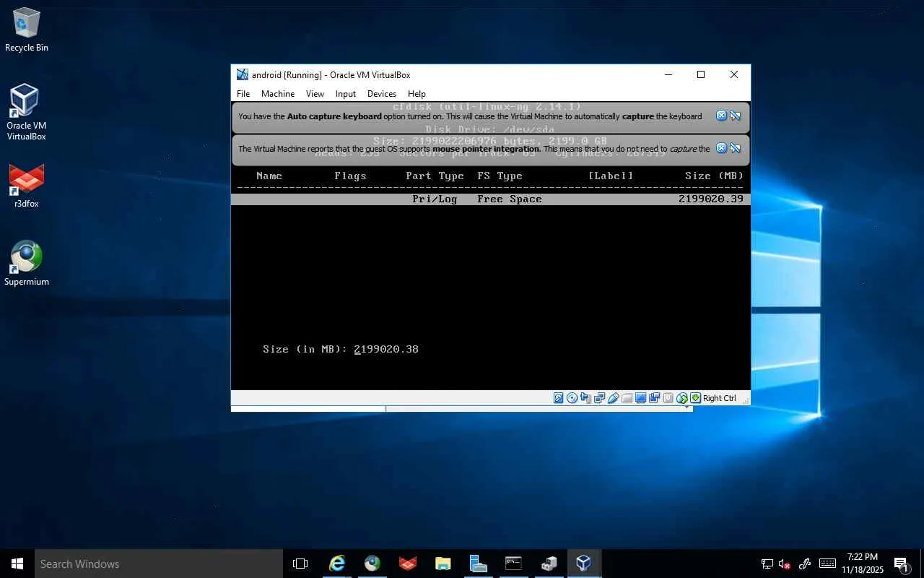924x578 pixels.
Task: Click the shared folders status icon
Action: (x=627, y=398)
